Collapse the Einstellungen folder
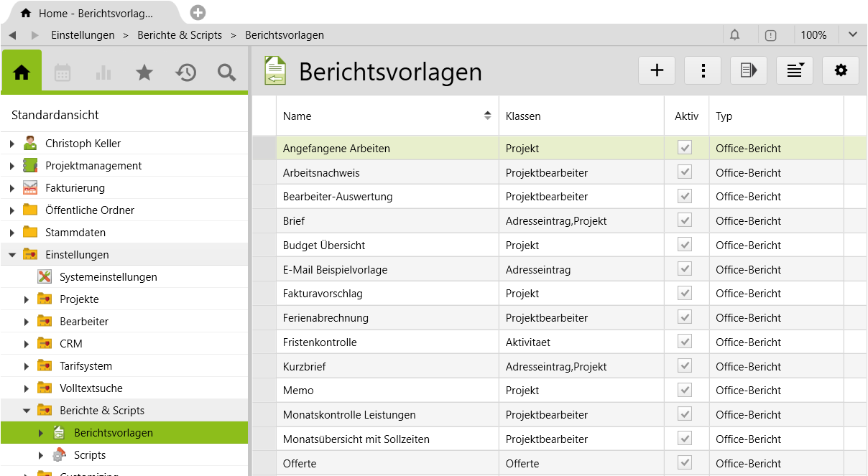Image resolution: width=868 pixels, height=476 pixels. tap(12, 255)
